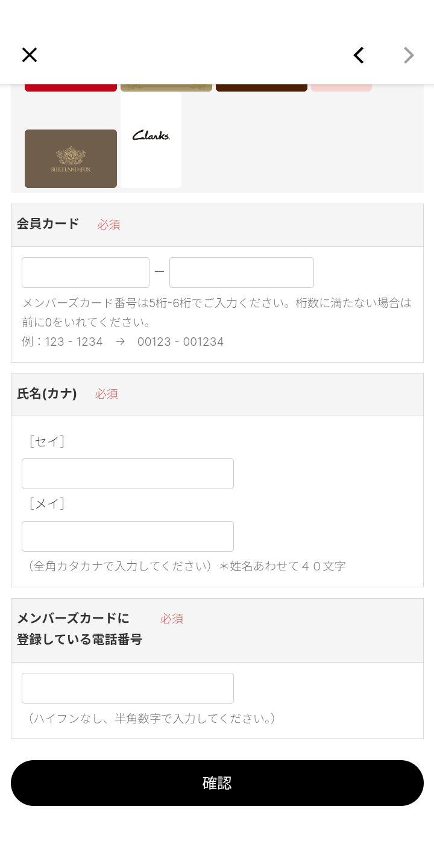Viewport: 434px width, 868px height.
Task: Tap the card number example text
Action: point(123,342)
